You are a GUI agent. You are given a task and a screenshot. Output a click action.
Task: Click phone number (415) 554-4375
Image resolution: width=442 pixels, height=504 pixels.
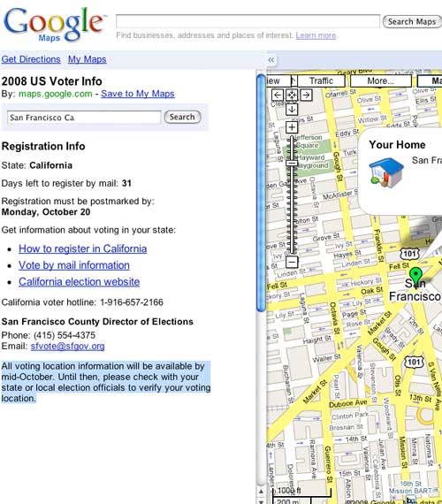tap(65, 335)
